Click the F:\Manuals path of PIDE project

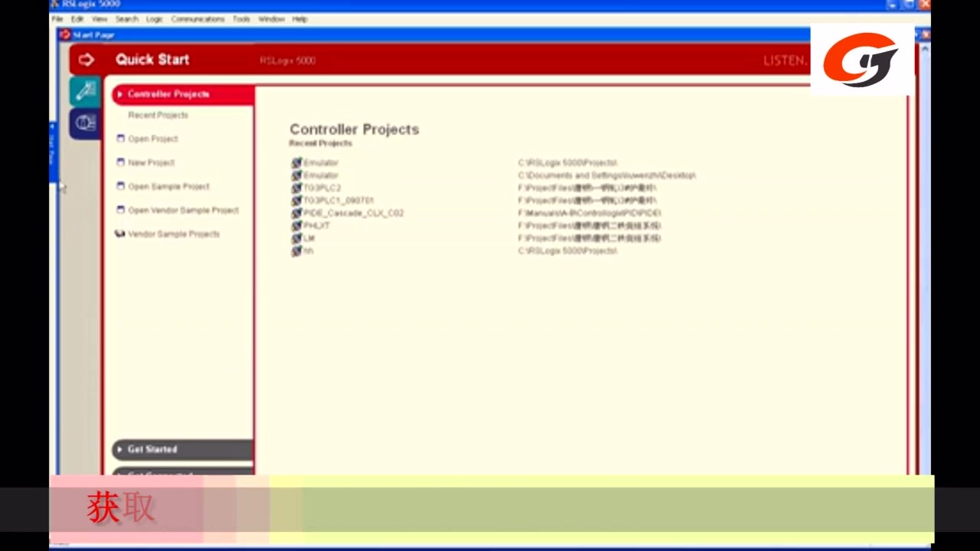pyautogui.click(x=590, y=213)
